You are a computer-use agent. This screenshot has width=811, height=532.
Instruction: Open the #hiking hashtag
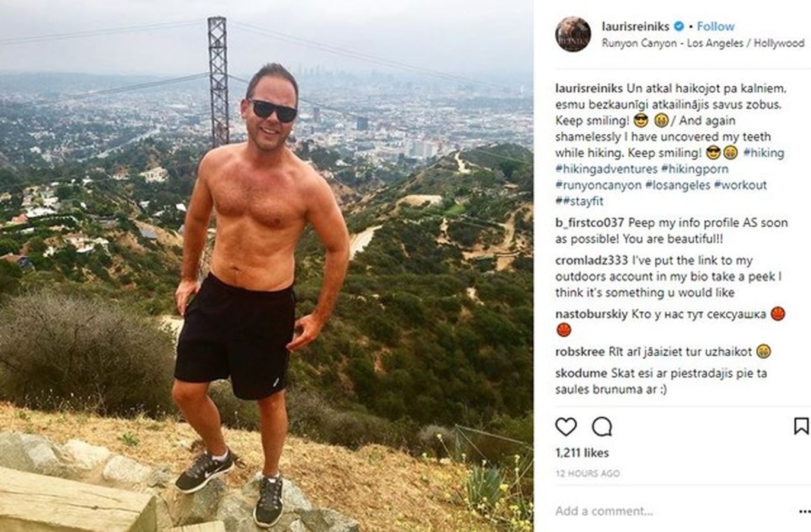[x=764, y=153]
